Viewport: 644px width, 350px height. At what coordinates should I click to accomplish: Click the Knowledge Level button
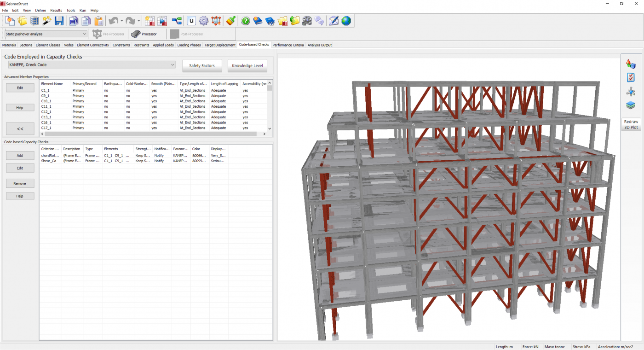pos(247,65)
